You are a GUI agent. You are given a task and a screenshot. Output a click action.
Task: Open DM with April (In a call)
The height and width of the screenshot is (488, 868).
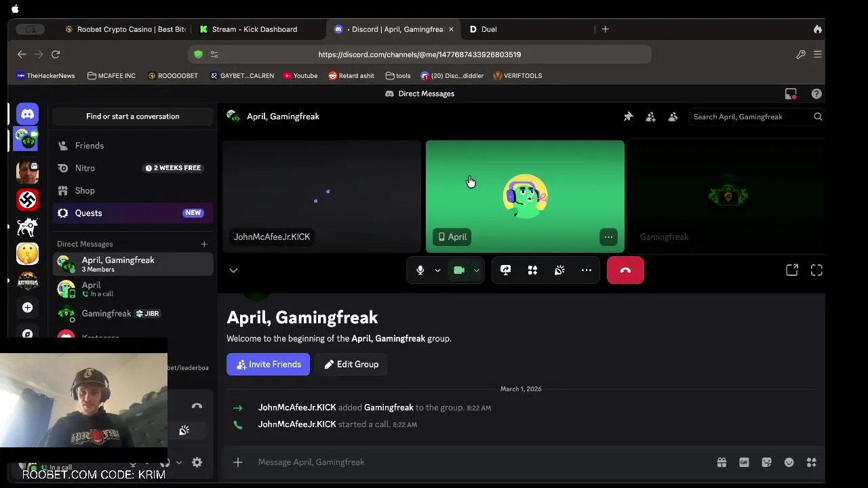pyautogui.click(x=133, y=289)
